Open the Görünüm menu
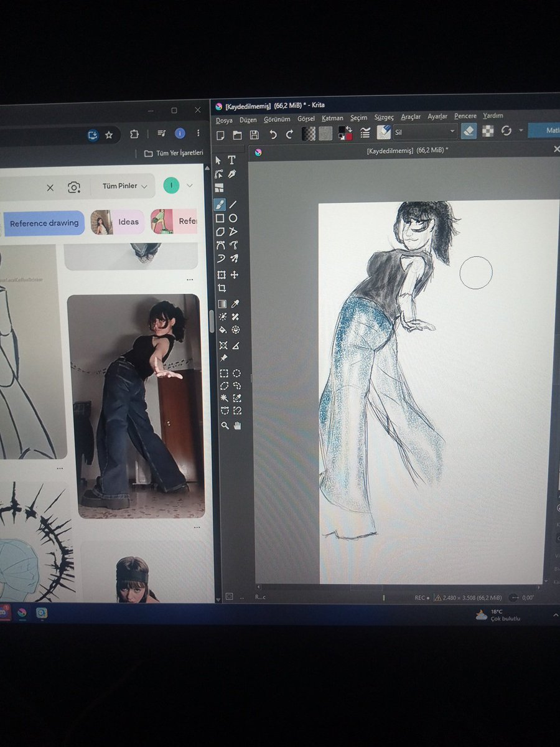This screenshot has width=560, height=747. click(x=277, y=119)
